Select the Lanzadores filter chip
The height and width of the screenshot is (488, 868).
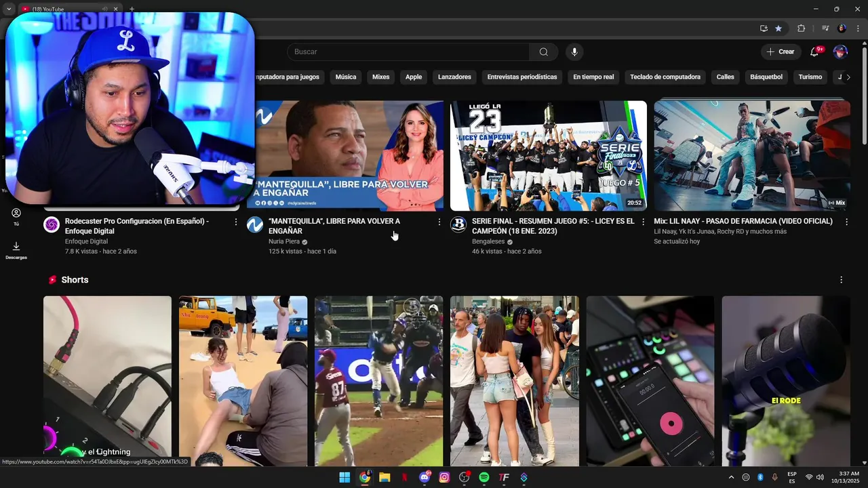click(x=454, y=77)
